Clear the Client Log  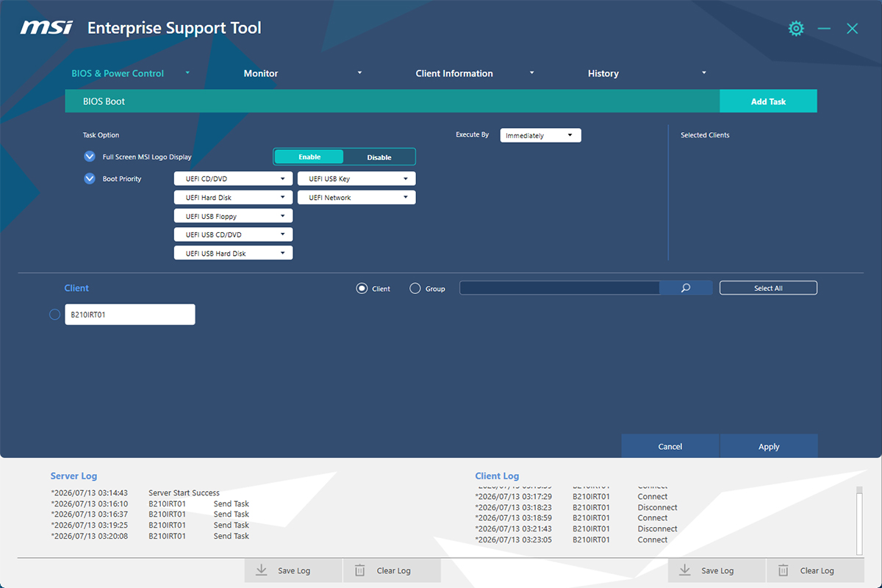click(815, 570)
